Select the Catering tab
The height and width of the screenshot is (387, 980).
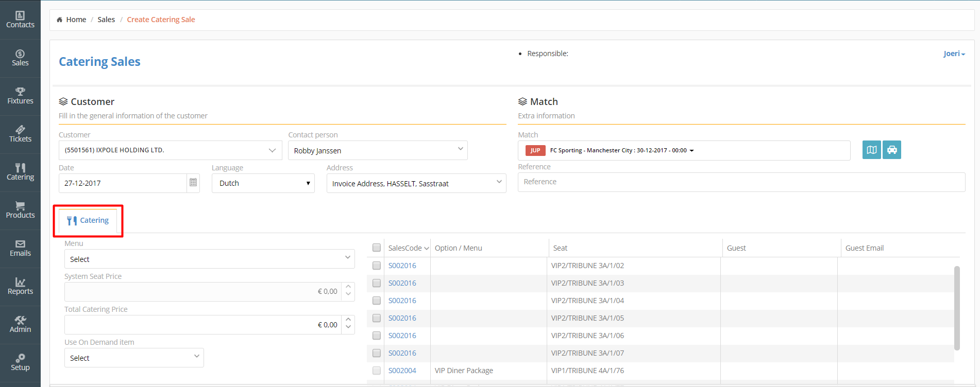point(88,220)
